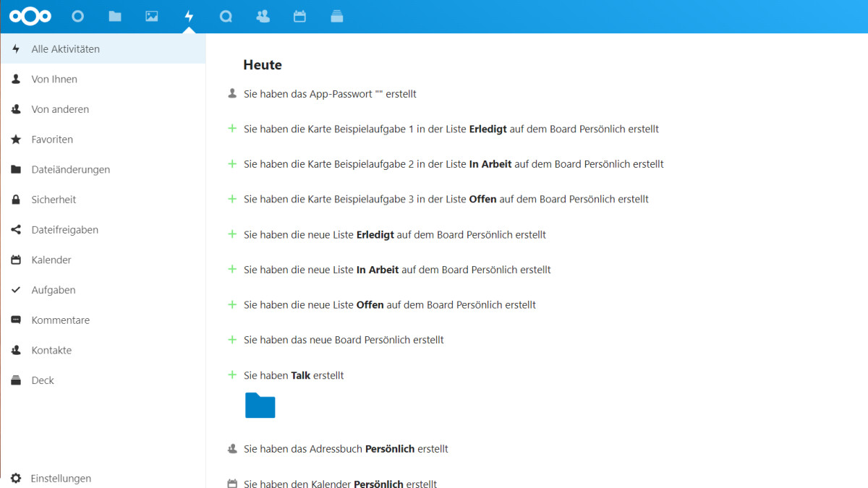Image resolution: width=868 pixels, height=488 pixels.
Task: Click plus icon next to Talk erstellt entry
Action: 232,374
